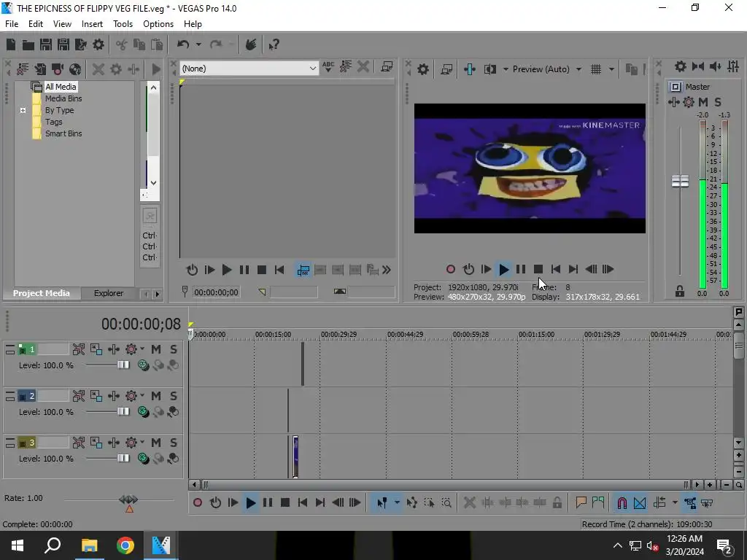Click Go to Start in timeline transport
The image size is (747, 560).
(x=303, y=503)
